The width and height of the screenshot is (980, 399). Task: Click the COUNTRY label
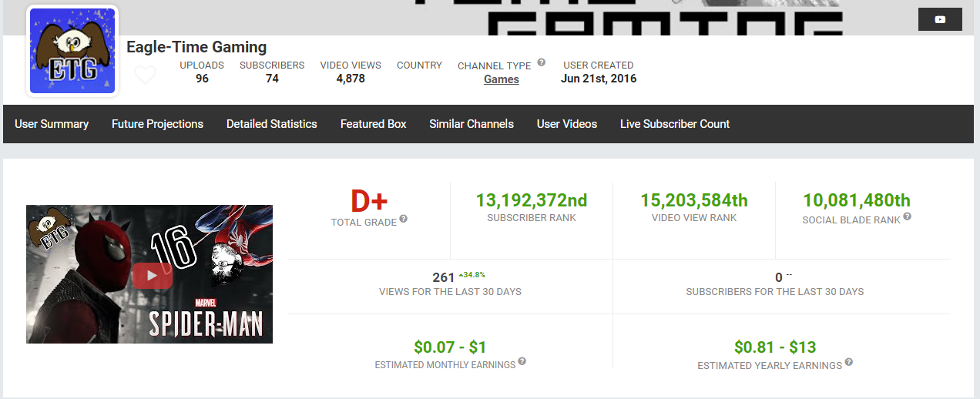click(419, 65)
